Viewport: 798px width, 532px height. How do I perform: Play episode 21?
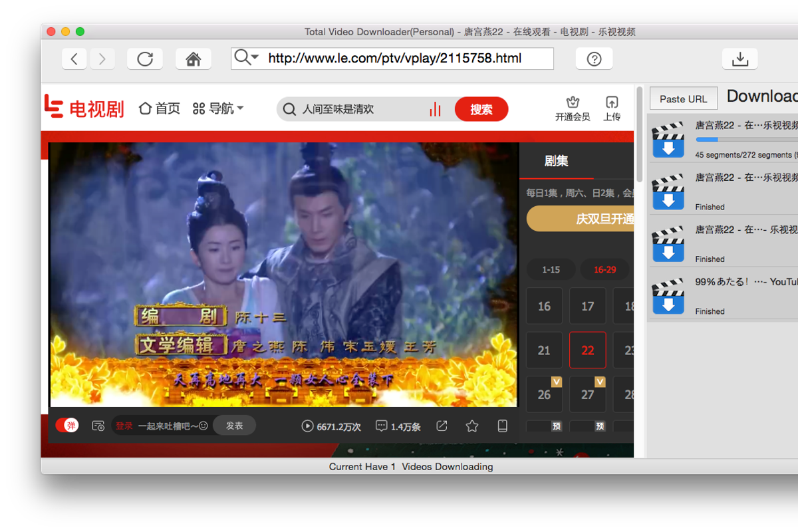(544, 350)
